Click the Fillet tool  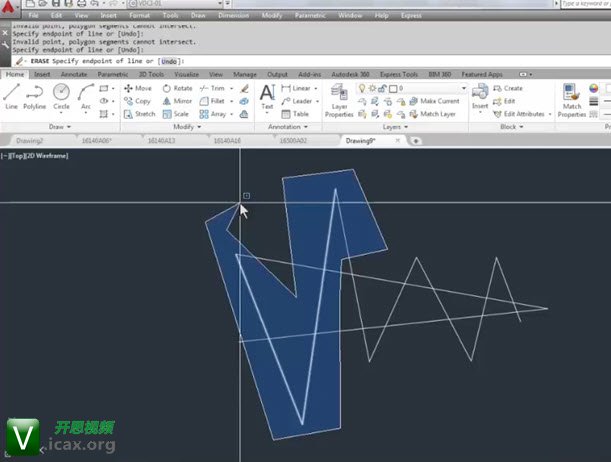coord(212,101)
